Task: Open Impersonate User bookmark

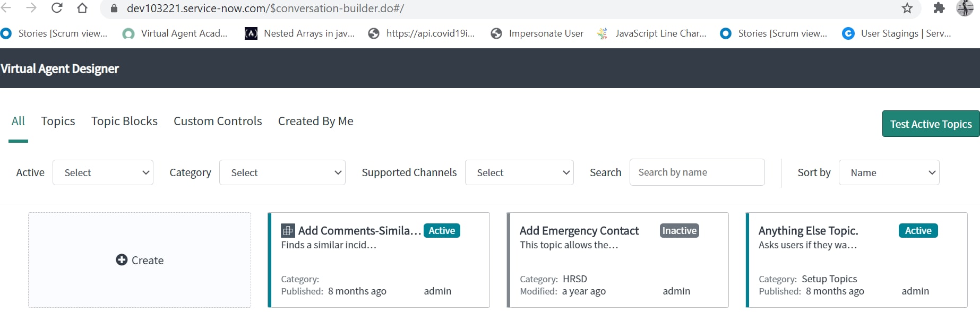Action: click(x=537, y=33)
